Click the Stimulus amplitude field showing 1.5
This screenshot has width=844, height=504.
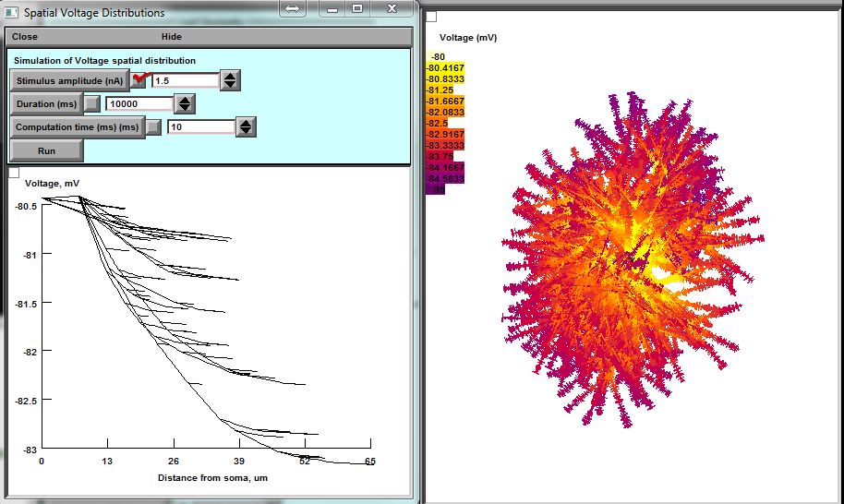pos(185,81)
